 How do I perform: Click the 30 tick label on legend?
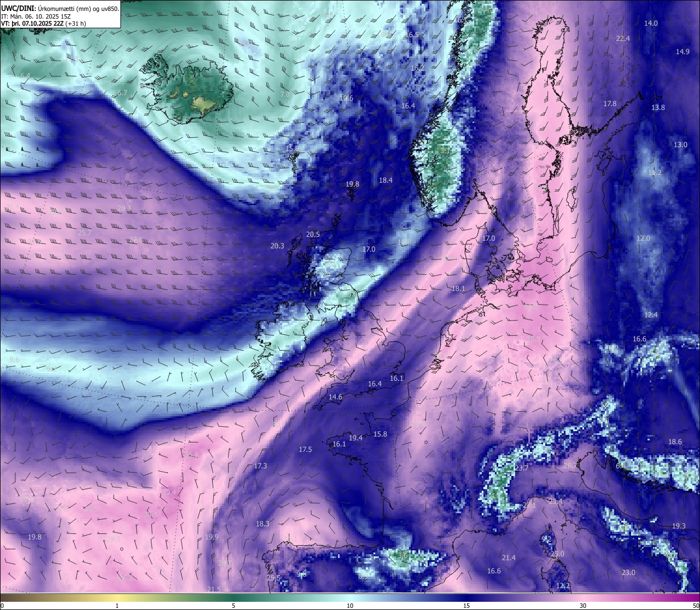click(x=583, y=606)
